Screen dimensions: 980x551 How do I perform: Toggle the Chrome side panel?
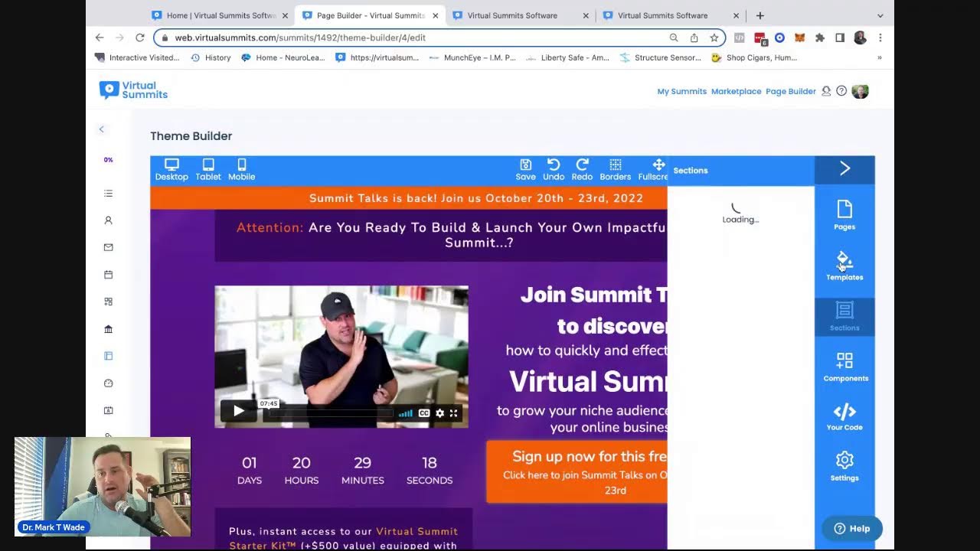pyautogui.click(x=840, y=37)
